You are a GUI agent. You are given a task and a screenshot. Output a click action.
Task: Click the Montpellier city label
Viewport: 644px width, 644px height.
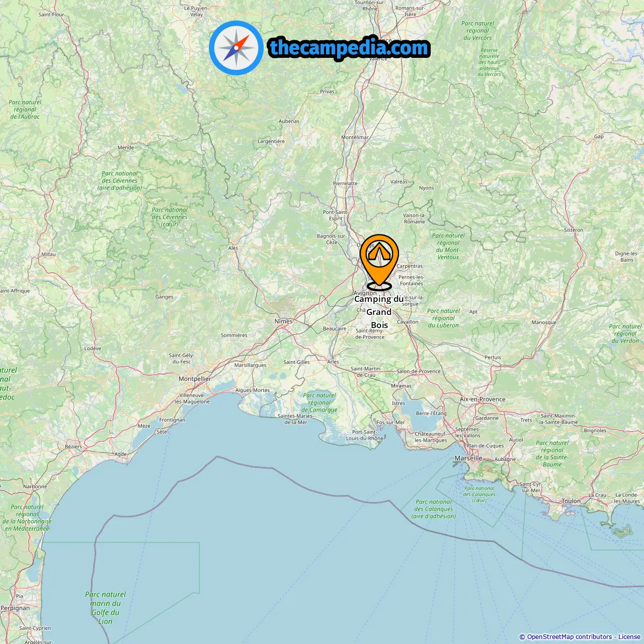195,379
